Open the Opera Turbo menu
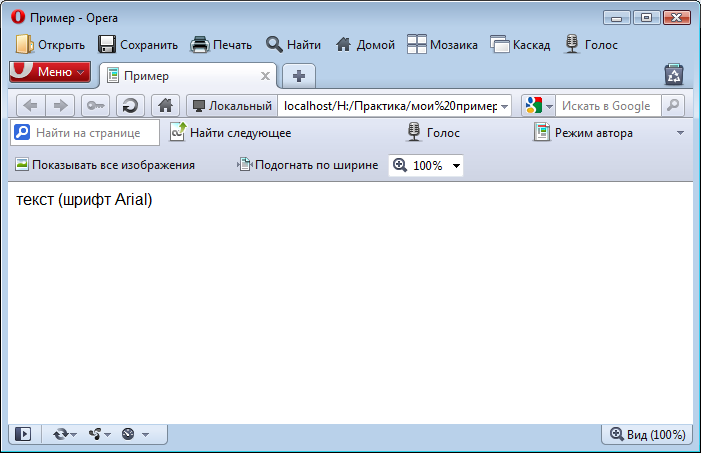701x453 pixels. 135,434
